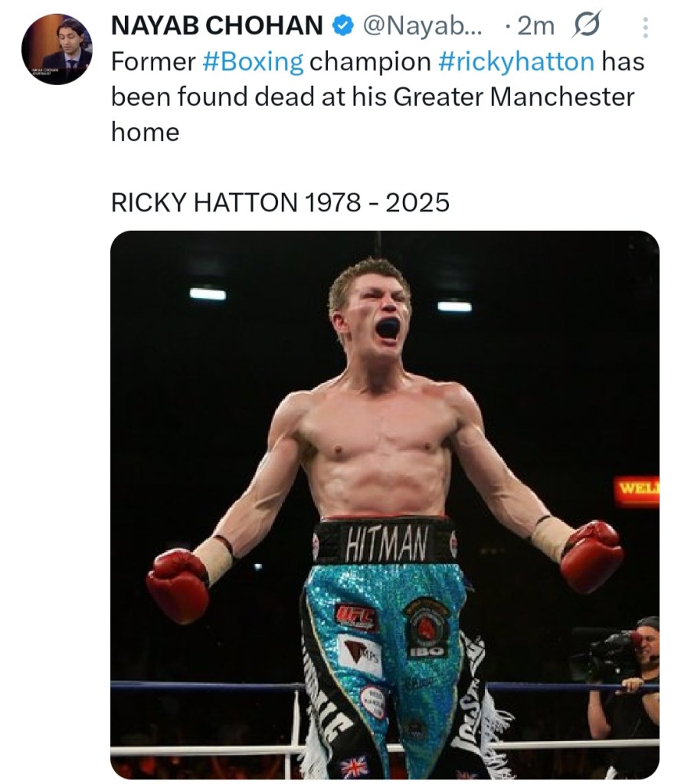Click the 2m timestamp
The height and width of the screenshot is (784, 681).
[x=535, y=26]
